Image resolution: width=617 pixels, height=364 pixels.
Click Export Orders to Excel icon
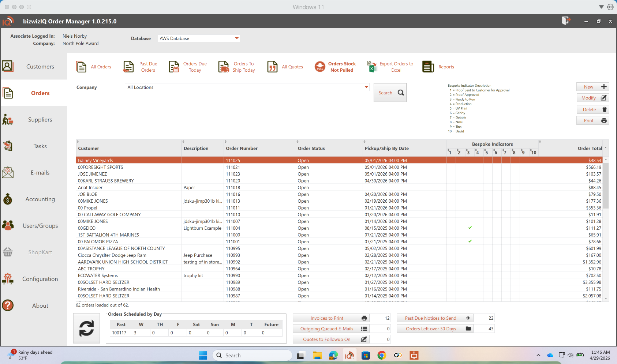pos(372,67)
